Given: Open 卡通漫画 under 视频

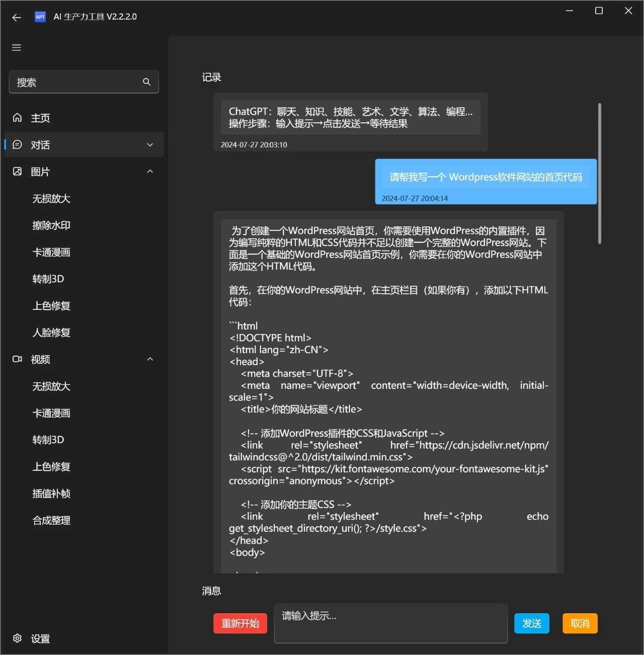Looking at the screenshot, I should [x=51, y=413].
